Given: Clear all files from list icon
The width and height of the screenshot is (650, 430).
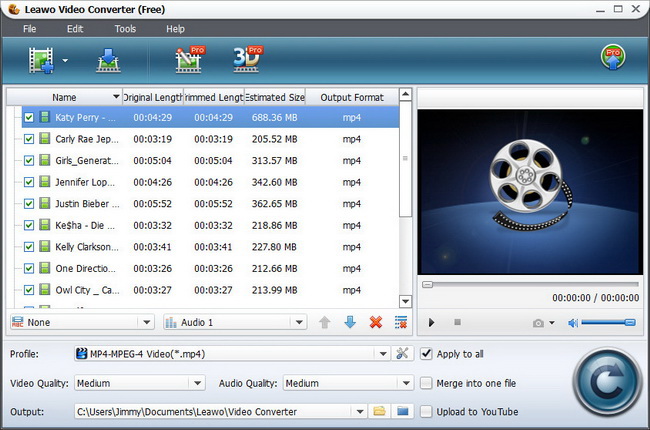Looking at the screenshot, I should coord(401,322).
